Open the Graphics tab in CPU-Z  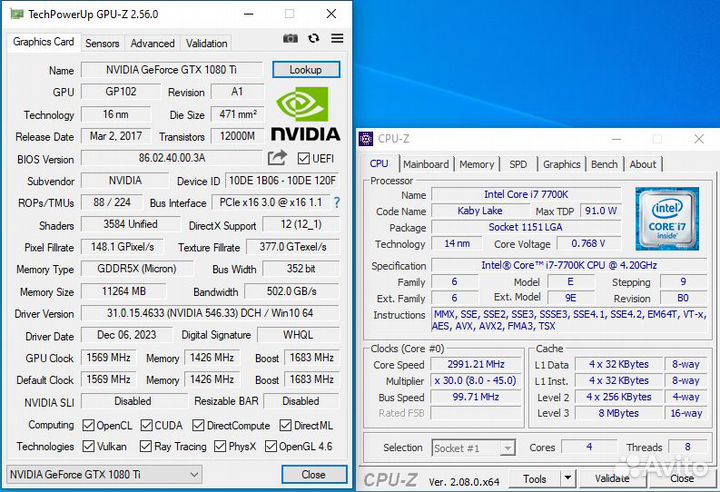(x=562, y=164)
